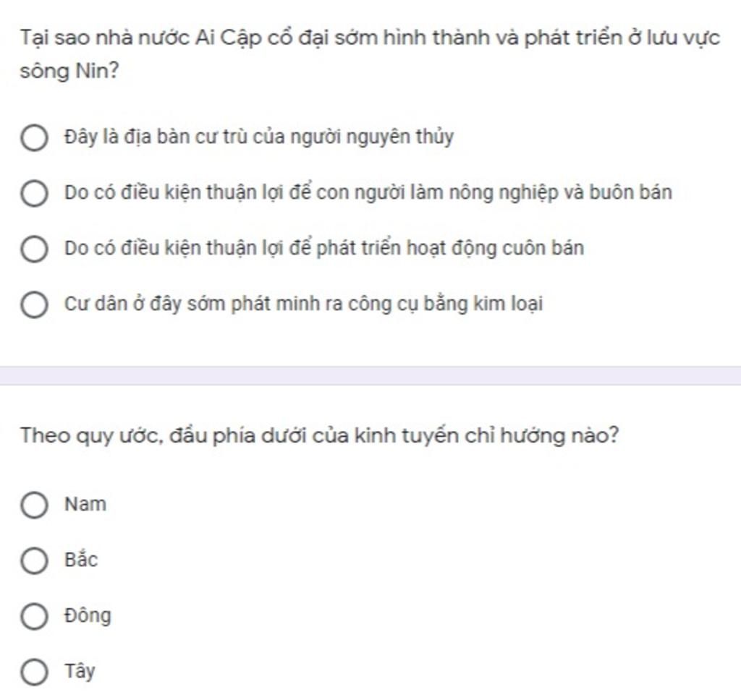Click the 'Bắc' answer label text
Screen dimensions: 741x700
(81, 560)
